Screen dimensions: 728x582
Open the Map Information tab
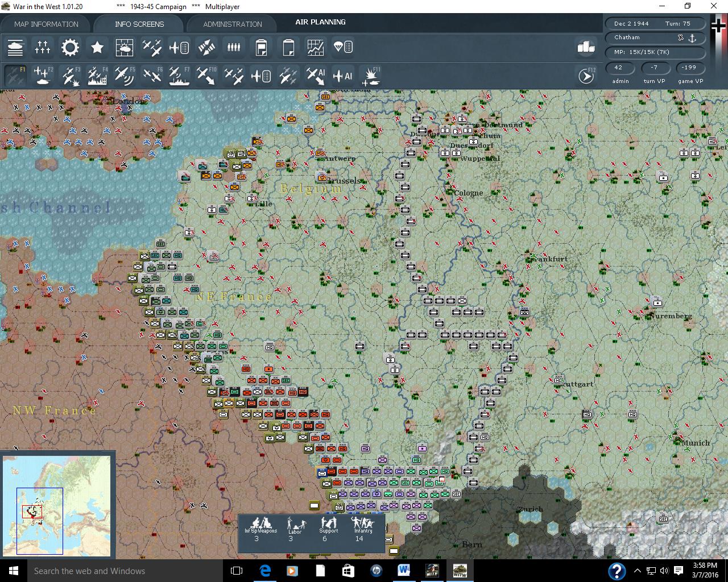coord(46,24)
